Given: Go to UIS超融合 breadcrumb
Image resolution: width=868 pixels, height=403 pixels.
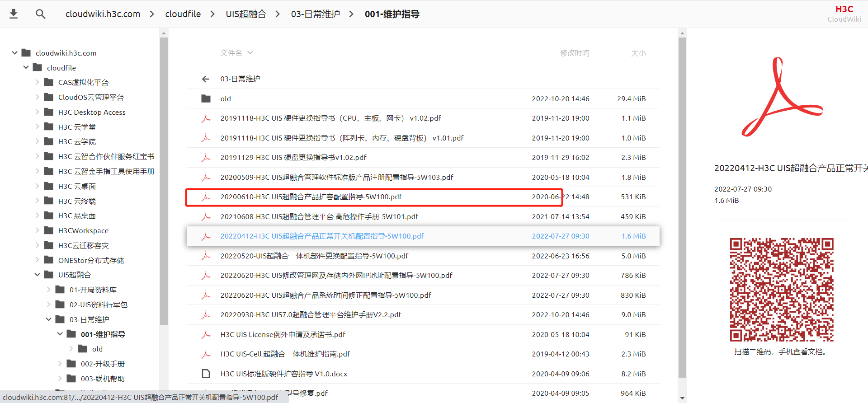Looking at the screenshot, I should (x=246, y=14).
